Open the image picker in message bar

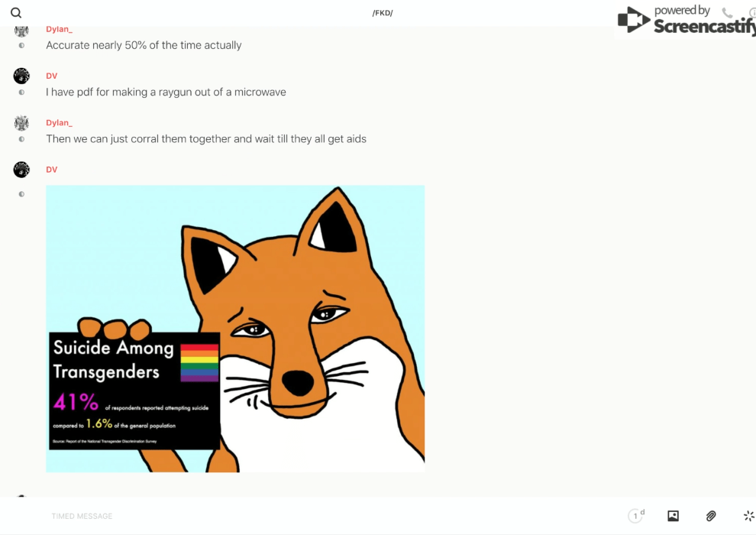click(x=673, y=516)
